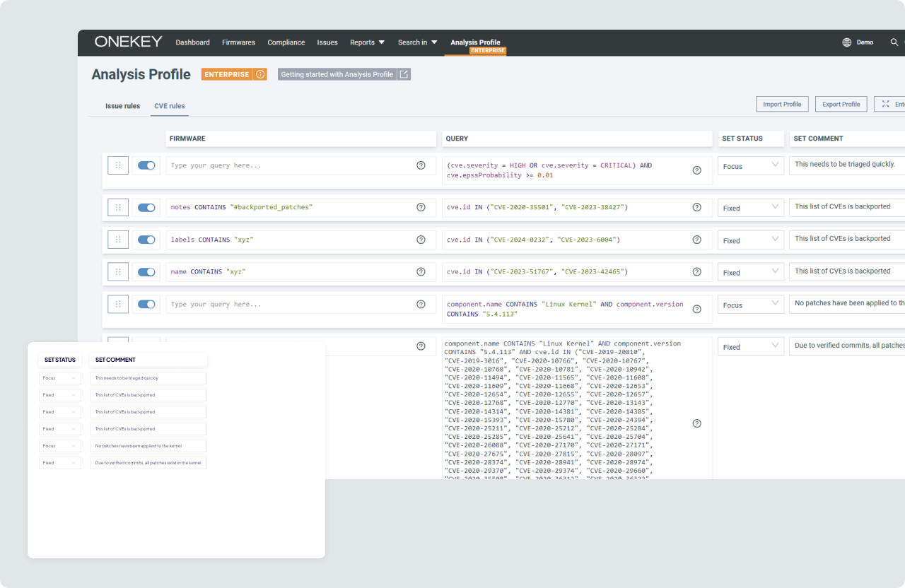Open search with the magnifier icon
This screenshot has width=905, height=588.
pos(894,42)
